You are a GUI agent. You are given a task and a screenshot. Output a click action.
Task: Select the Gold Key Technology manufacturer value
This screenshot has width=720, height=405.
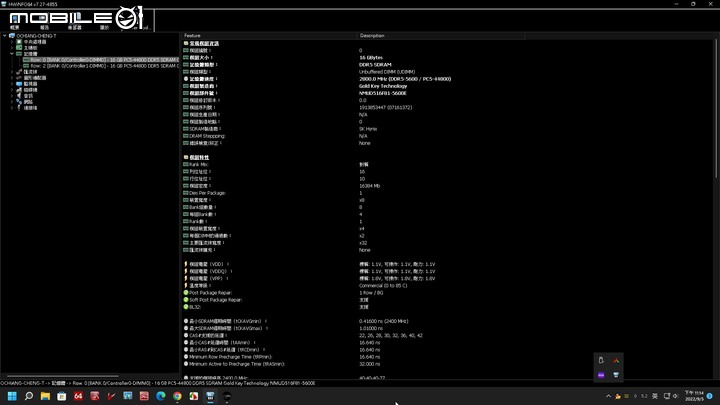(x=383, y=86)
